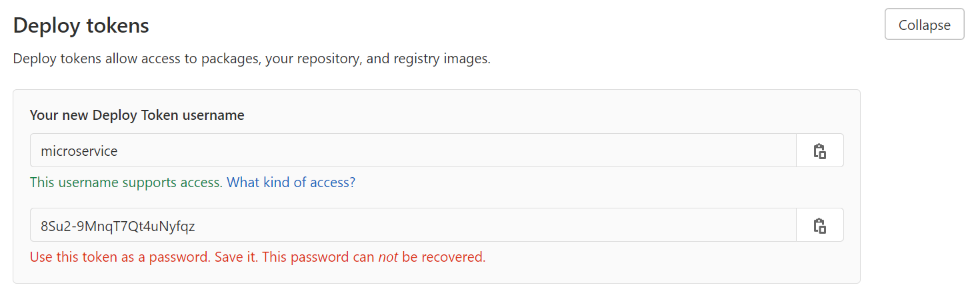980x295 pixels.
Task: Click the microservice username field
Action: [413, 150]
